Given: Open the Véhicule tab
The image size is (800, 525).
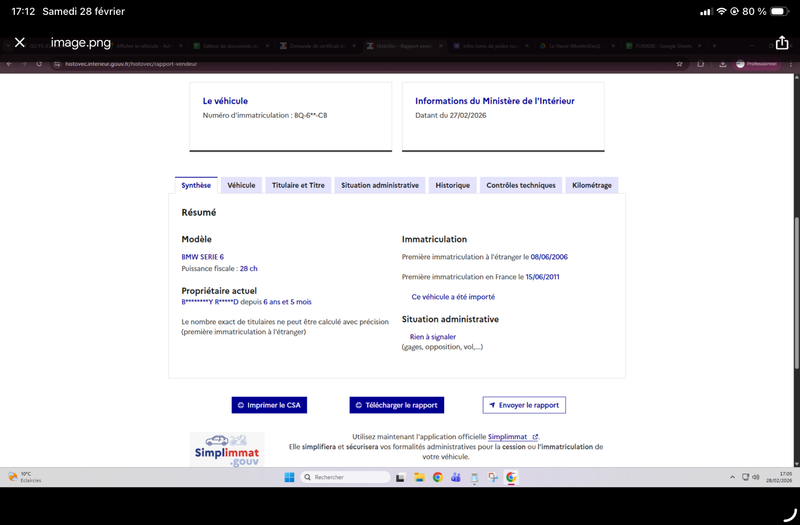Looking at the screenshot, I should click(241, 185).
